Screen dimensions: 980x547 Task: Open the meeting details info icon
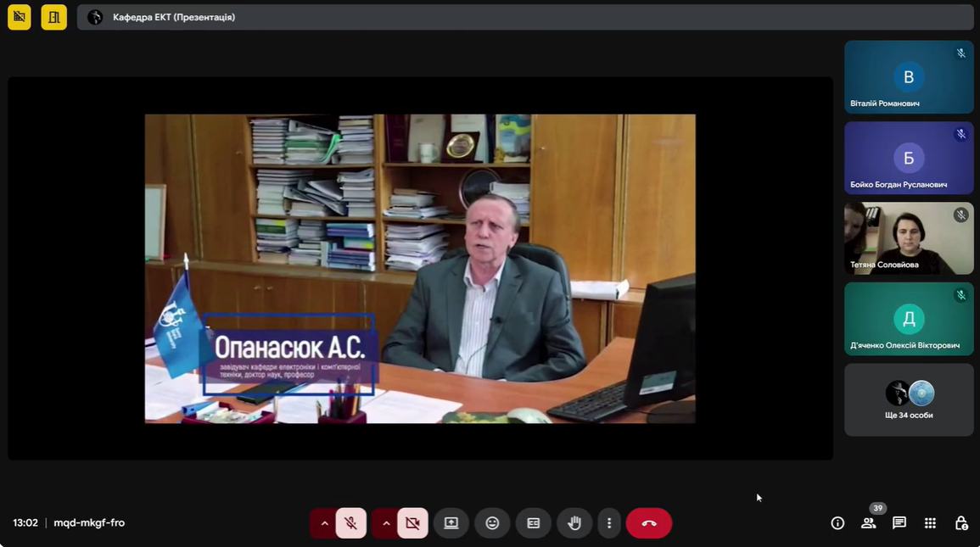[837, 523]
